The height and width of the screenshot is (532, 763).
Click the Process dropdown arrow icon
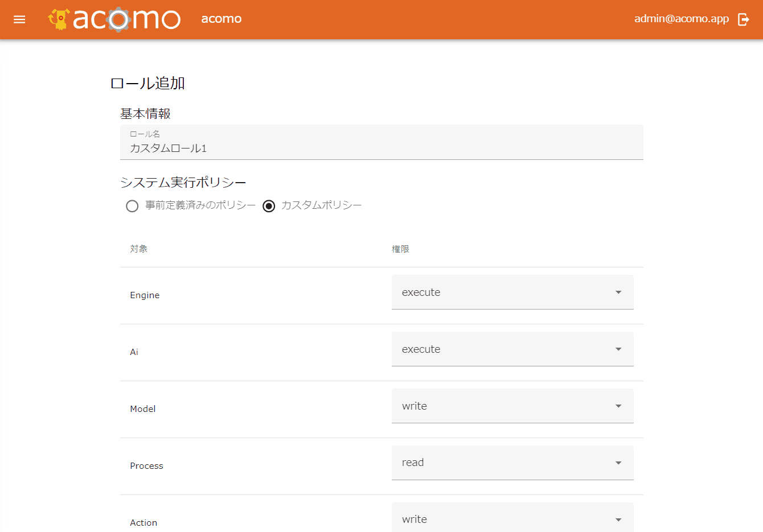618,463
